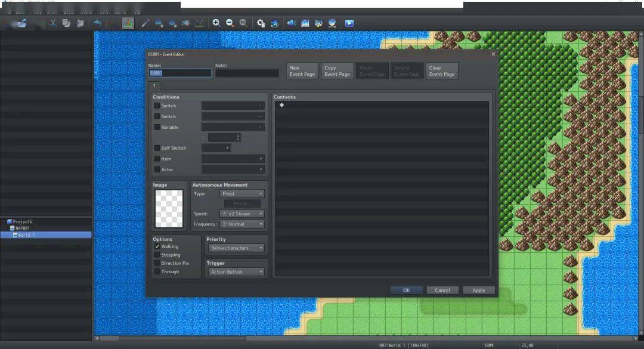Click the Zoom In magnifier icon
The height and width of the screenshot is (349, 644).
pos(216,23)
